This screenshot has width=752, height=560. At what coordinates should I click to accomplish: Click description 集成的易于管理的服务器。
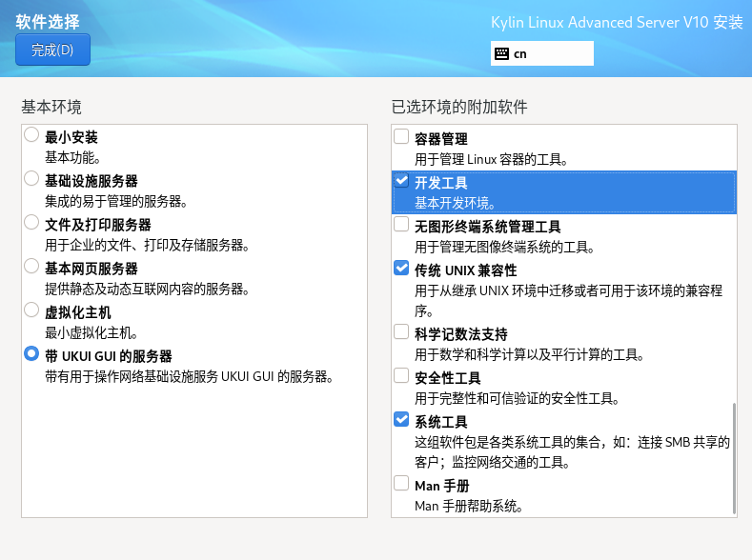[x=116, y=201]
